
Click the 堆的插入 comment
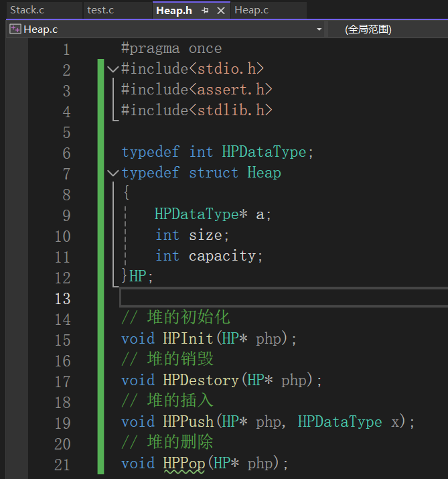[167, 400]
